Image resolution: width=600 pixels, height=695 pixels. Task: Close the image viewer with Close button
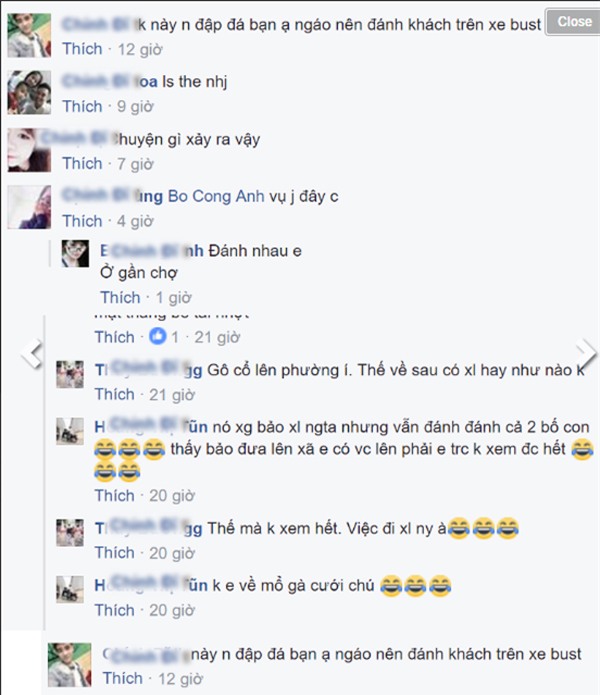tap(574, 21)
